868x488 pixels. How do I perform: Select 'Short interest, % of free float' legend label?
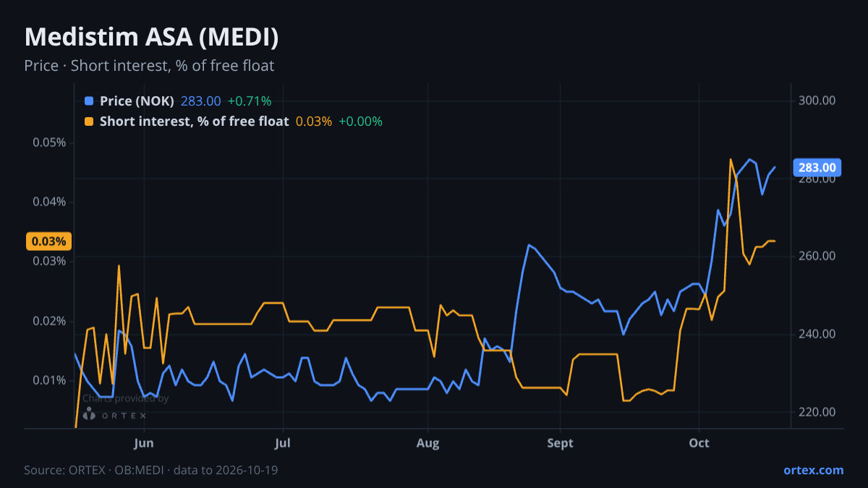(194, 121)
